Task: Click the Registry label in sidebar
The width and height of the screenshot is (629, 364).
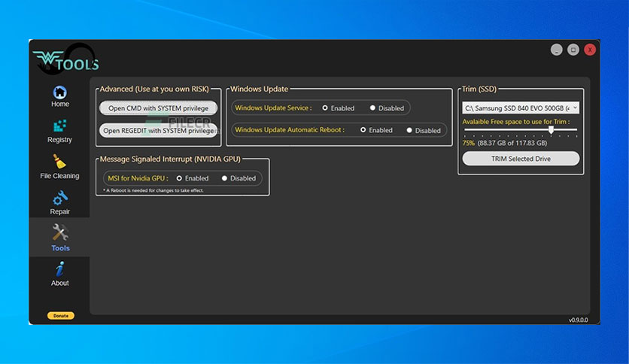Action: click(59, 139)
